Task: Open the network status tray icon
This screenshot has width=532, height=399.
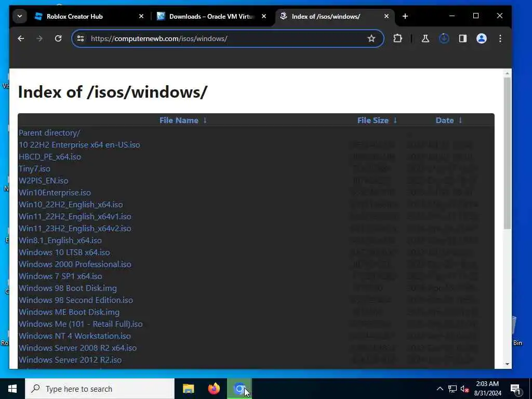Action: tap(453, 389)
